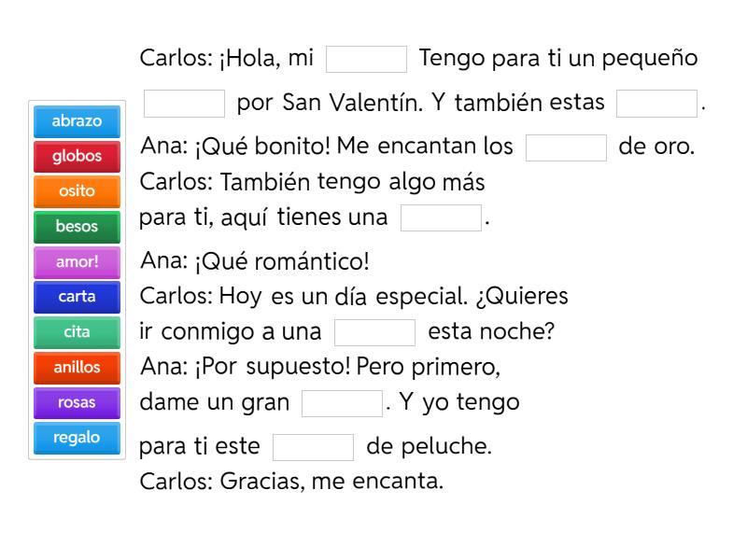Click the orange 'osito' word tile
747x560 pixels.
click(x=77, y=191)
